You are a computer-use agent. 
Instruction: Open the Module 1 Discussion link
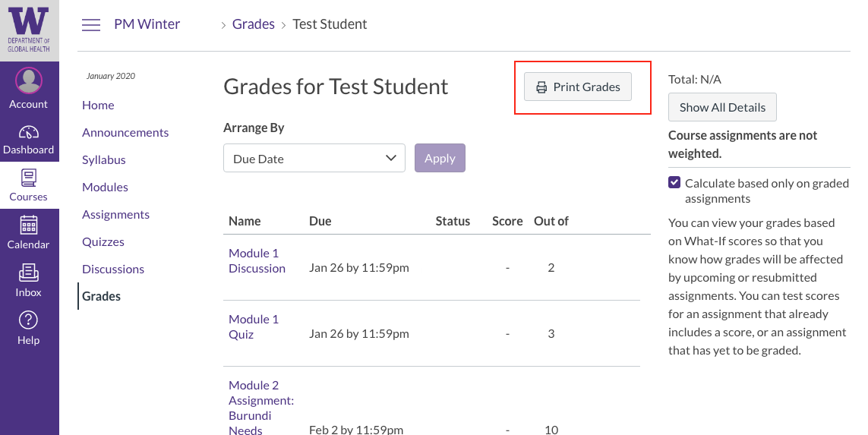(257, 260)
